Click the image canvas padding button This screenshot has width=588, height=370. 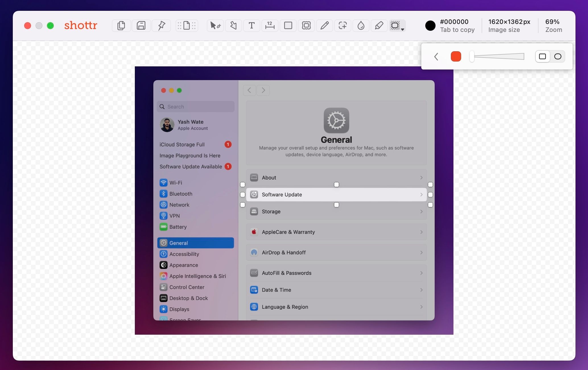tap(187, 26)
